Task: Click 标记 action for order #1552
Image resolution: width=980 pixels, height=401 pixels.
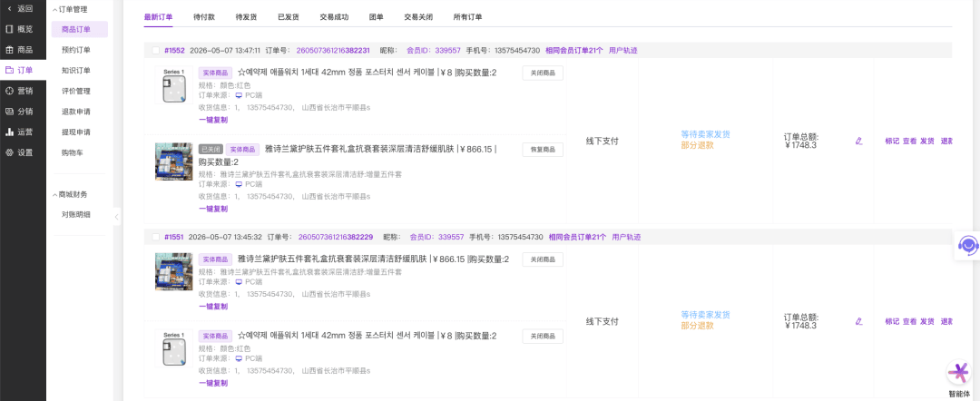Action: 892,142
